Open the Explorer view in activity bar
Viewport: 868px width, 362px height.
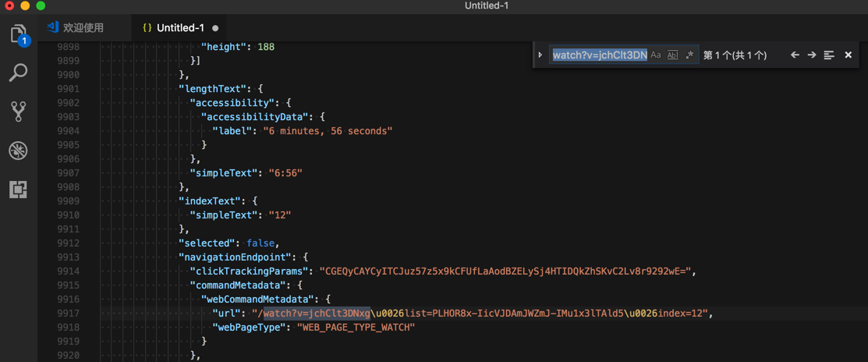pyautogui.click(x=19, y=35)
